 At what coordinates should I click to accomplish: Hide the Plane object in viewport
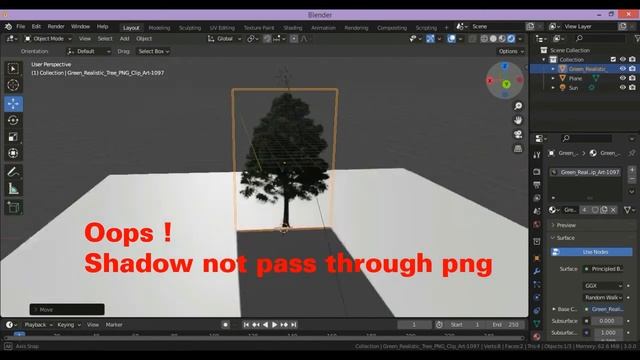pyautogui.click(x=623, y=78)
